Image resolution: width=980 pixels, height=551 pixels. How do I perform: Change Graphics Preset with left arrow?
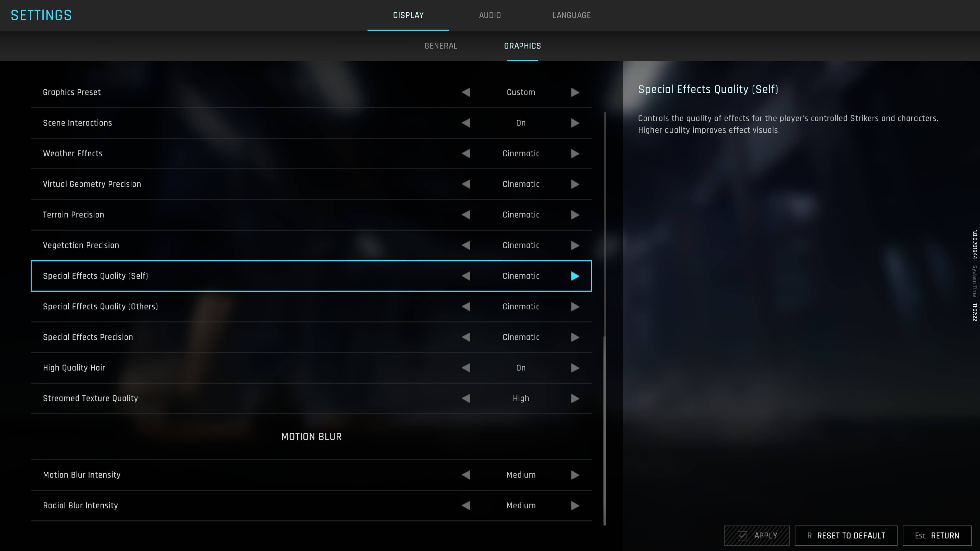466,92
